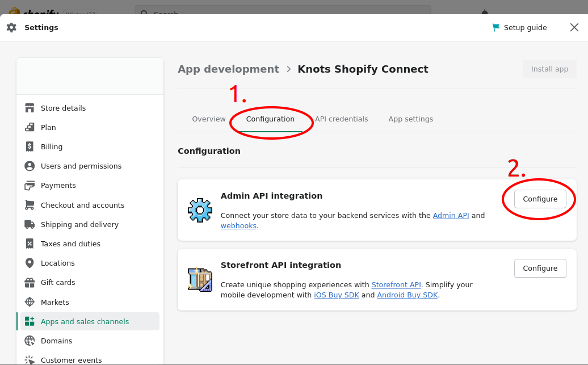Go back to App development breadcrumb
Viewport: 588px width, 365px height.
[x=228, y=69]
